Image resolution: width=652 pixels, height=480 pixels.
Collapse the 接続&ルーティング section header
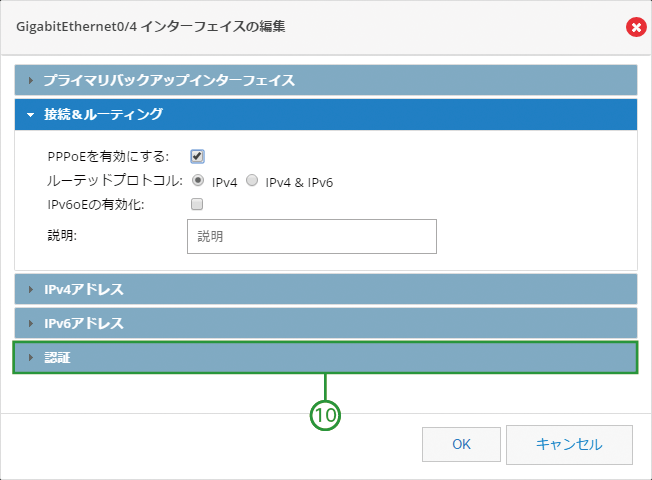click(326, 114)
